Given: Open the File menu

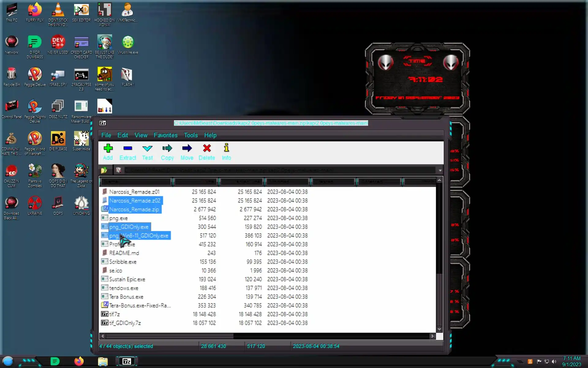Looking at the screenshot, I should 106,135.
